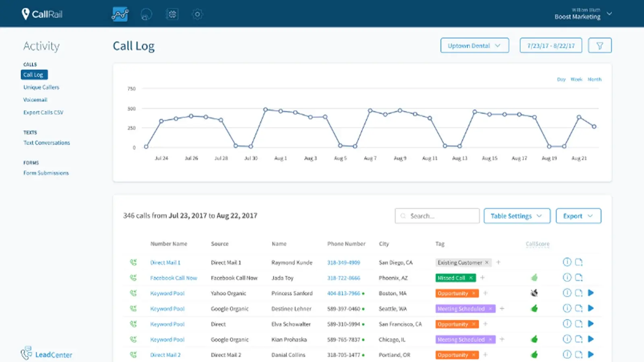Viewport: 644px width, 362px height.
Task: Click the Elva Schowalter name cell
Action: [x=291, y=324]
